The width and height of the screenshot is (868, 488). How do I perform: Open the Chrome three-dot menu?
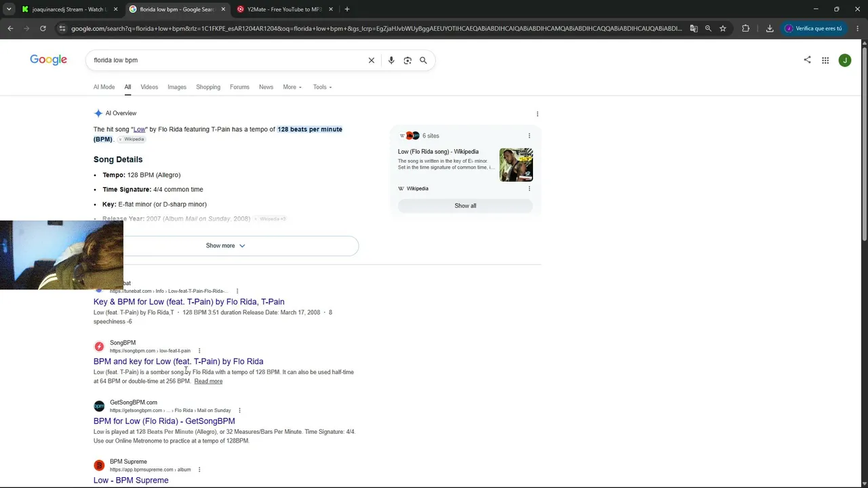tap(858, 28)
